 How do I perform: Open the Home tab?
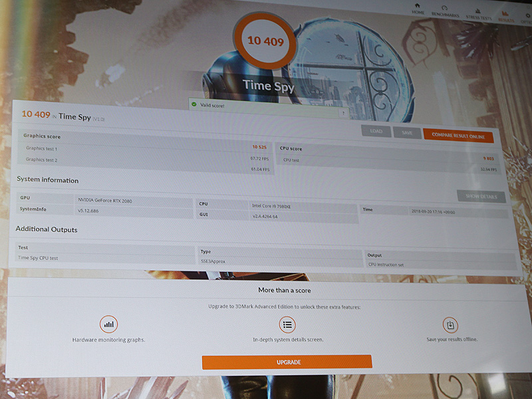418,9
